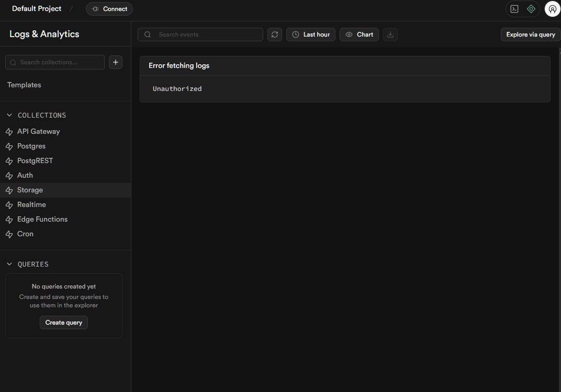Click the Connect button
The height and width of the screenshot is (392, 561).
pyautogui.click(x=109, y=9)
